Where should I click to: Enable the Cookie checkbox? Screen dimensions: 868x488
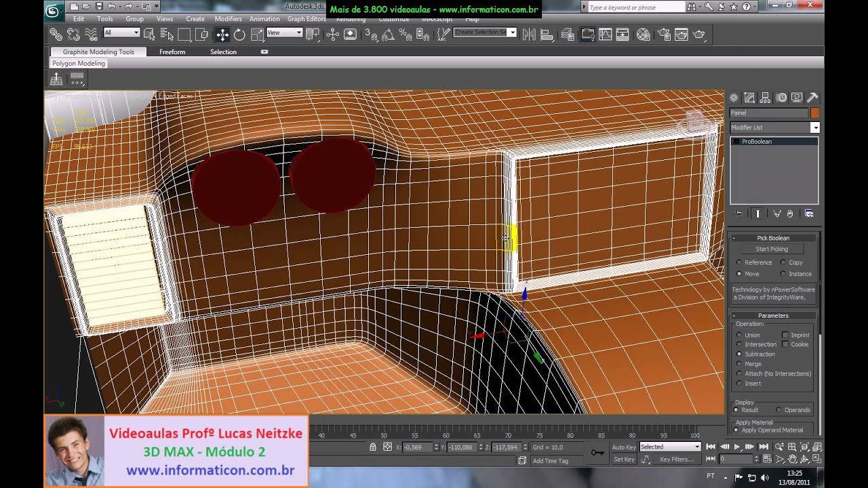pyautogui.click(x=785, y=344)
